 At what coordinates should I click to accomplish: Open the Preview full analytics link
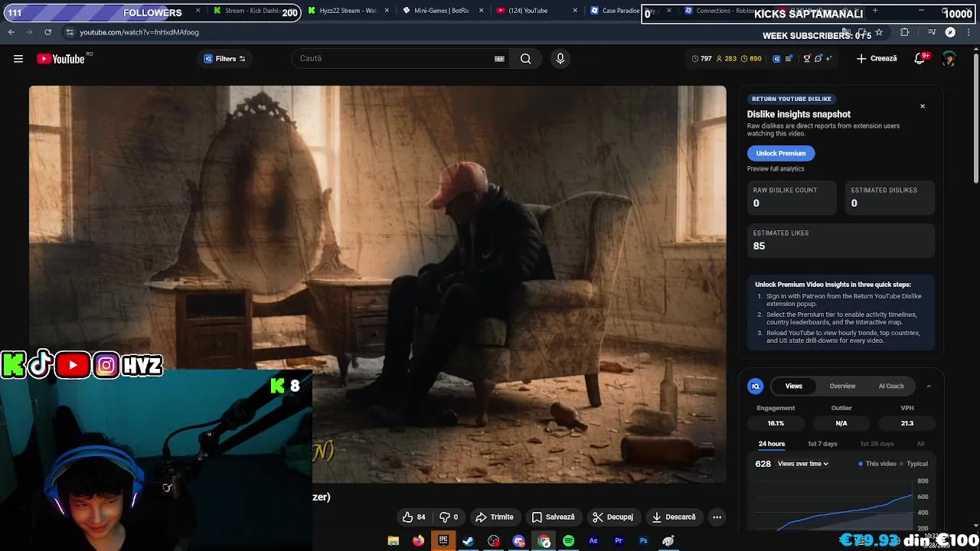pos(776,169)
